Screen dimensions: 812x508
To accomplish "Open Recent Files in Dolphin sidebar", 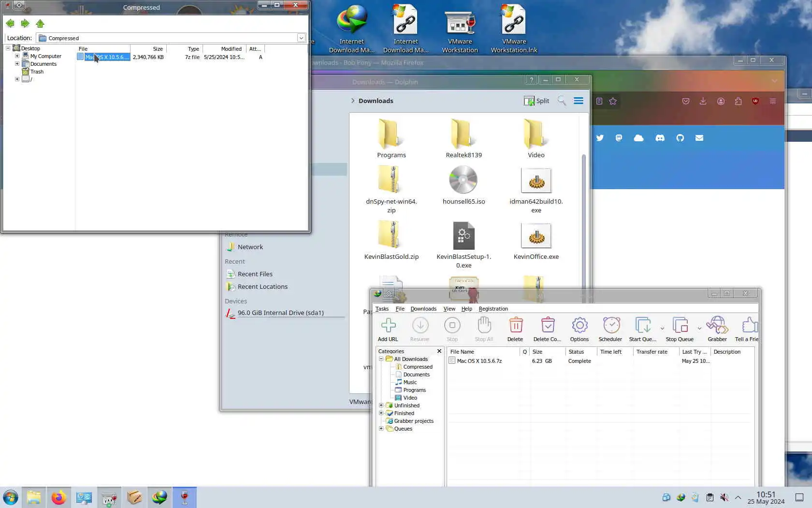I will pos(255,274).
